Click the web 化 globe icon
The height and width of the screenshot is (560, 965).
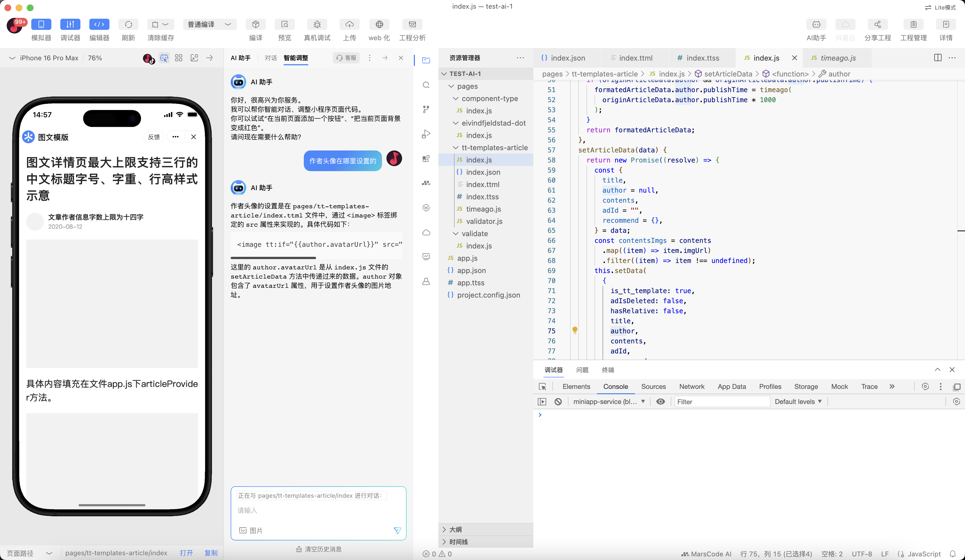tap(379, 25)
